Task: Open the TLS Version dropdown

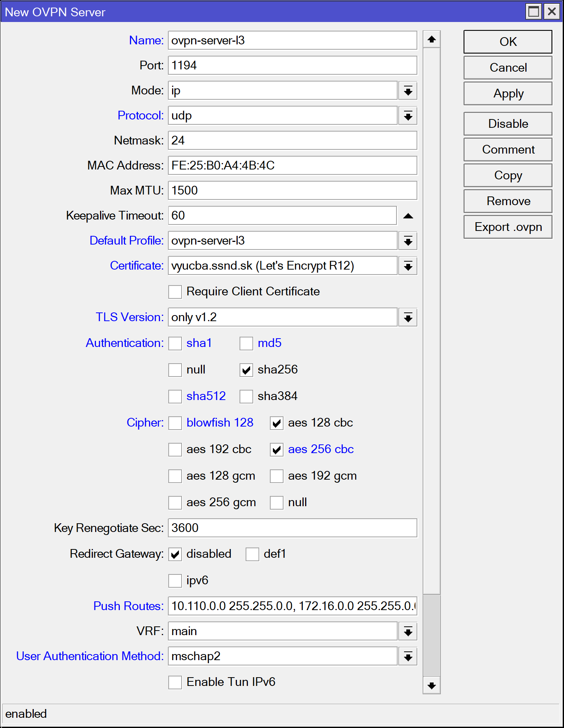Action: tap(408, 318)
